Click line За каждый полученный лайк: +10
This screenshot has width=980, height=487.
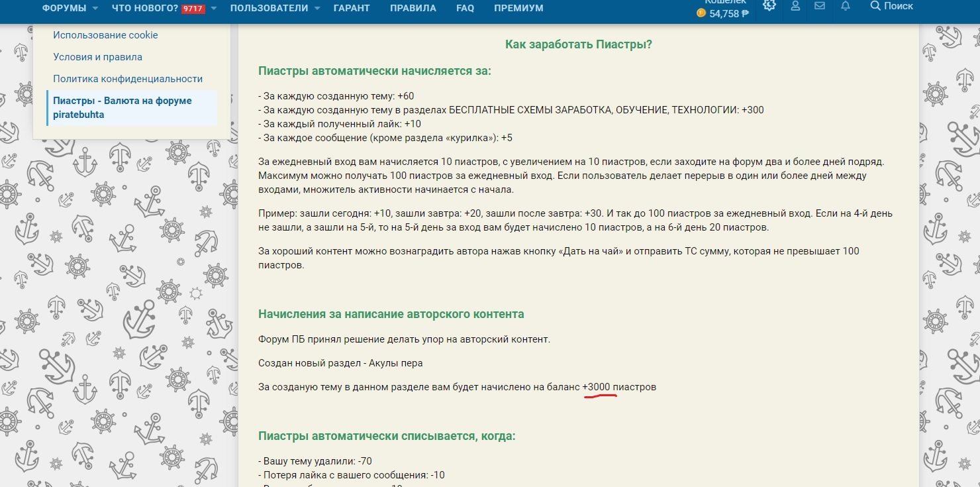tap(340, 124)
